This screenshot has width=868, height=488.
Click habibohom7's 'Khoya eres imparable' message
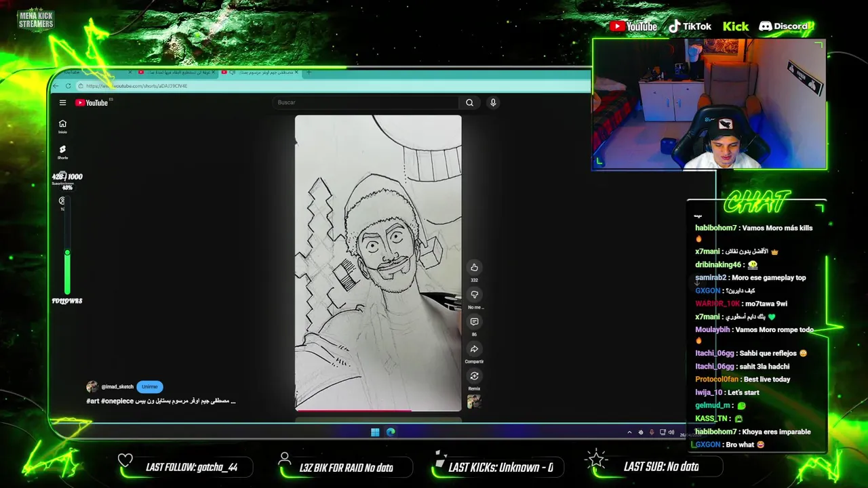click(x=753, y=432)
